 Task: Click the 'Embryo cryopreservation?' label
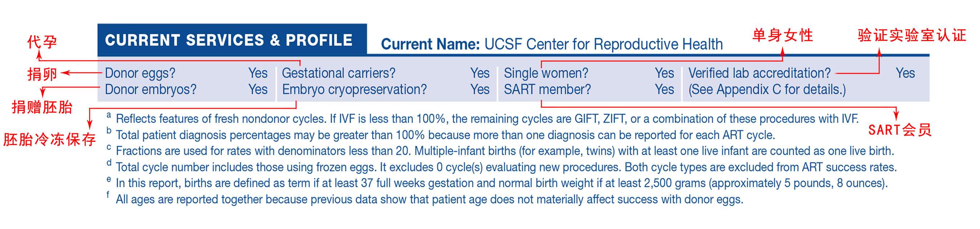click(x=354, y=89)
